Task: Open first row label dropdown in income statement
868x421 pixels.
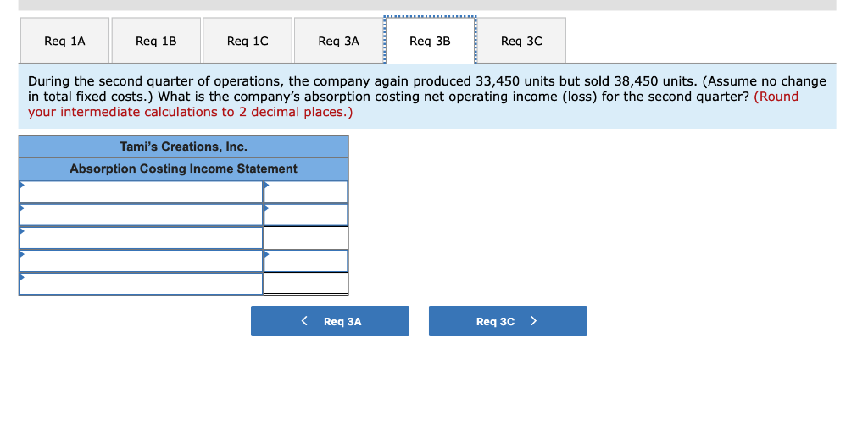Action: 142,191
